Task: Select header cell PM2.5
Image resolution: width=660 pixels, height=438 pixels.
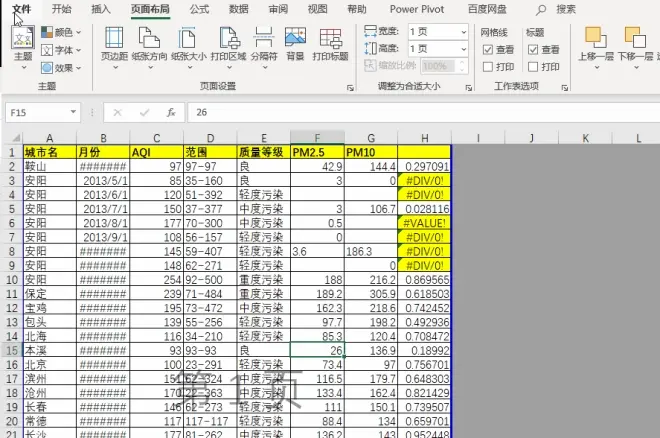Action: (317, 152)
